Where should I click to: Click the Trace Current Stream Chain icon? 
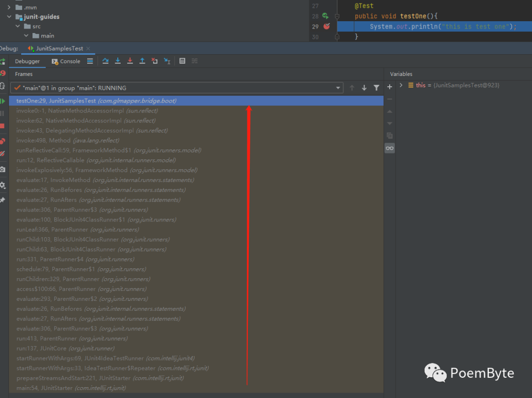click(195, 61)
